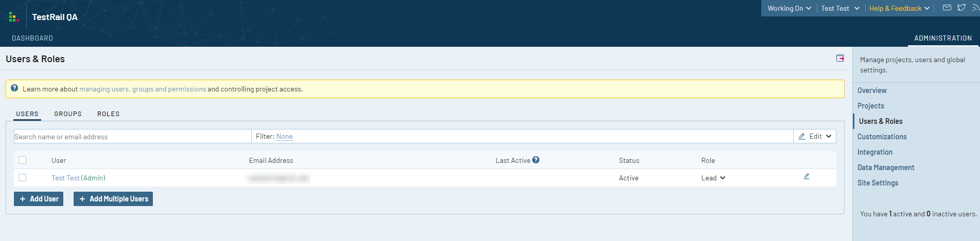This screenshot has height=241, width=980.
Task: Open the RSS feed icon in header
Action: (975, 8)
